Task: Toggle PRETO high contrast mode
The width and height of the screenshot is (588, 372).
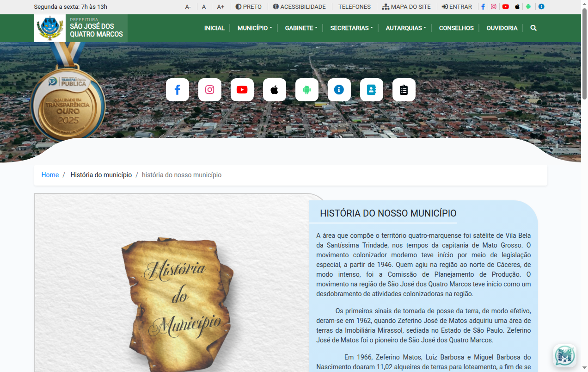Action: (249, 7)
